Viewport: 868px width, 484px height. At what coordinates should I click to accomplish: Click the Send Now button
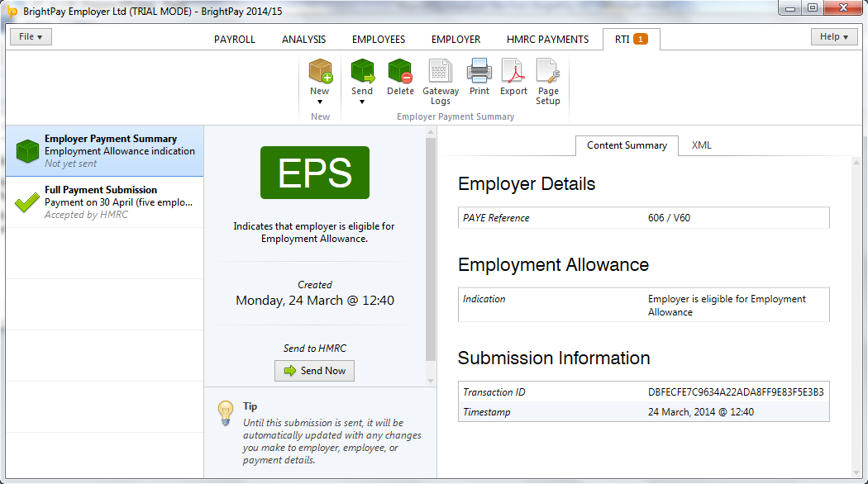[314, 371]
